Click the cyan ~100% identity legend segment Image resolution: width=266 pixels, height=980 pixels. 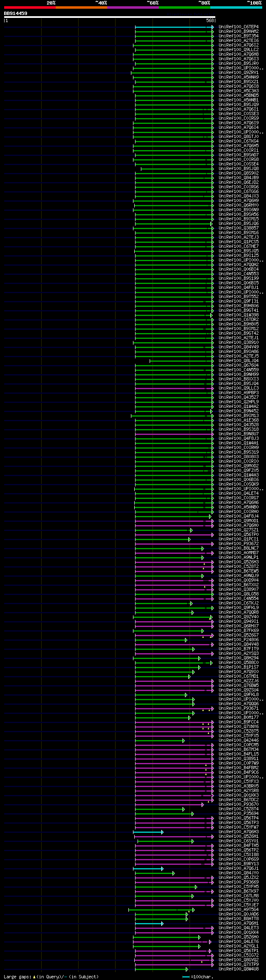point(236,7)
